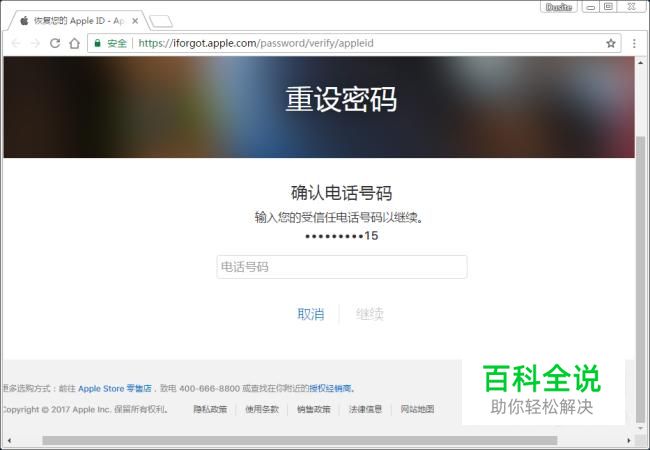Click the vertical scrollbar down arrow
This screenshot has height=450, width=650.
pyautogui.click(x=641, y=428)
